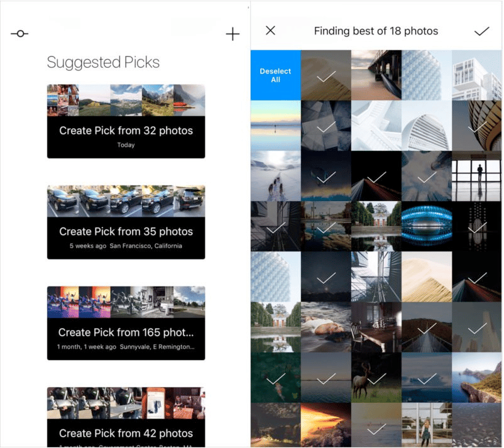Open the settings slider icon

[19, 33]
